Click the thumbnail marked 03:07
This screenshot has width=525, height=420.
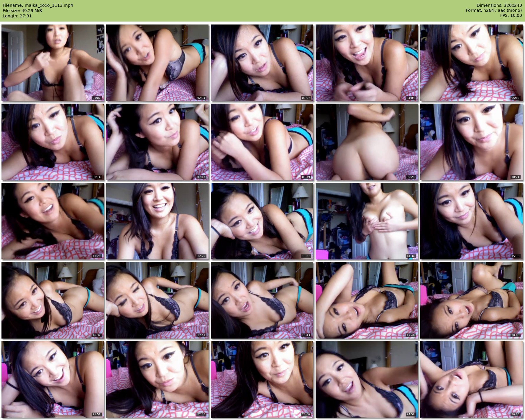pyautogui.click(x=262, y=63)
